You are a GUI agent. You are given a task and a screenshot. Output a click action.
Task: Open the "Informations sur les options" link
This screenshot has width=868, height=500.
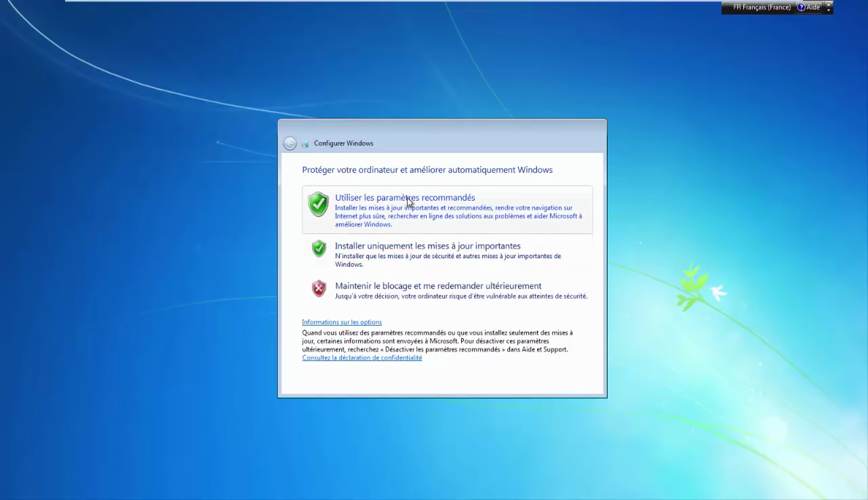(x=342, y=322)
